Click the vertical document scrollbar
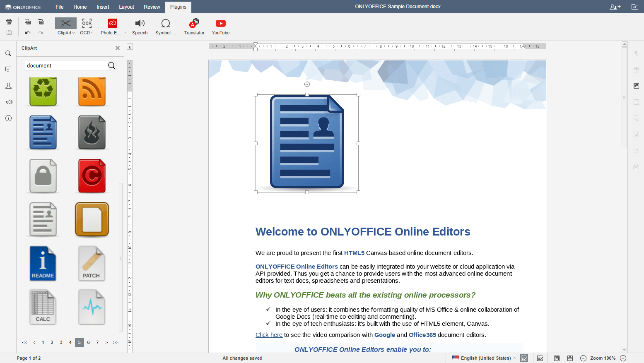 click(624, 97)
